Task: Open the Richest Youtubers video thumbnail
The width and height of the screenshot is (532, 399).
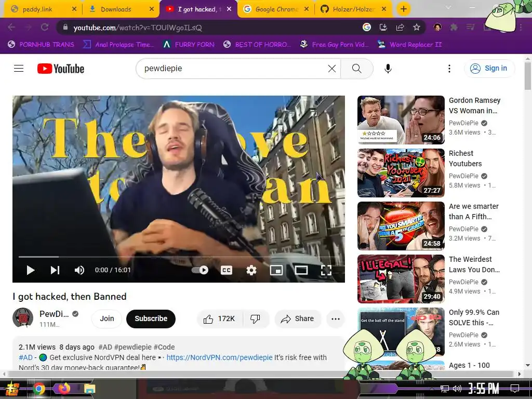Action: coord(401,172)
